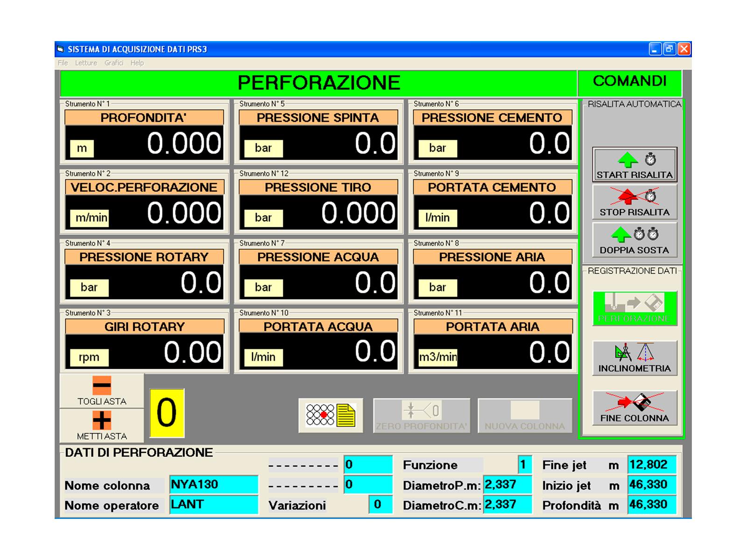This screenshot has height=560, width=747.
Task: Click the yellow rod counter showing 0
Action: tap(167, 413)
